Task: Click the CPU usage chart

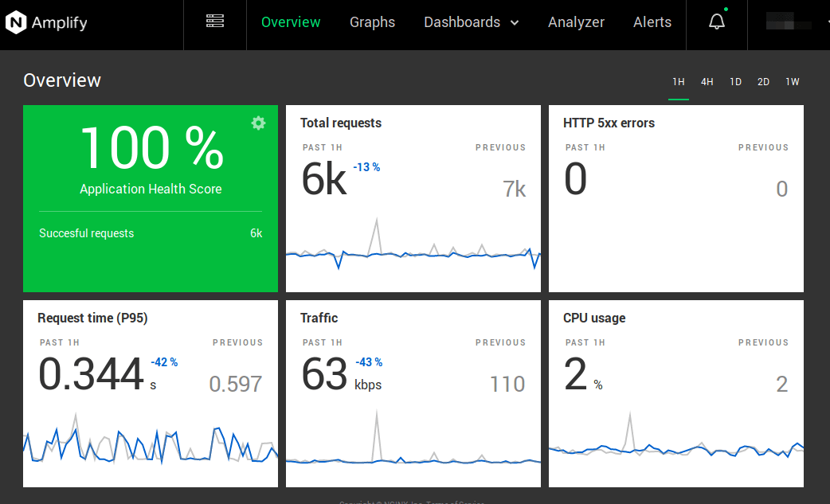Action: (x=675, y=446)
